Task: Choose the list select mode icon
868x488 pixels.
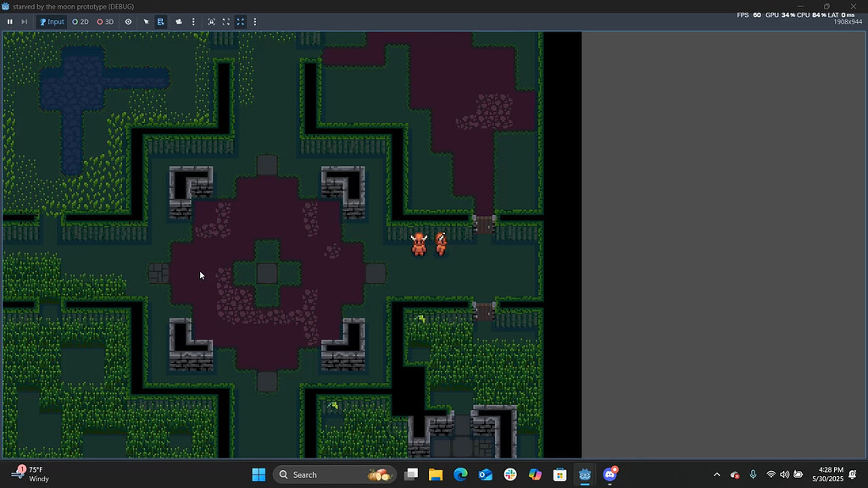Action: pos(160,21)
